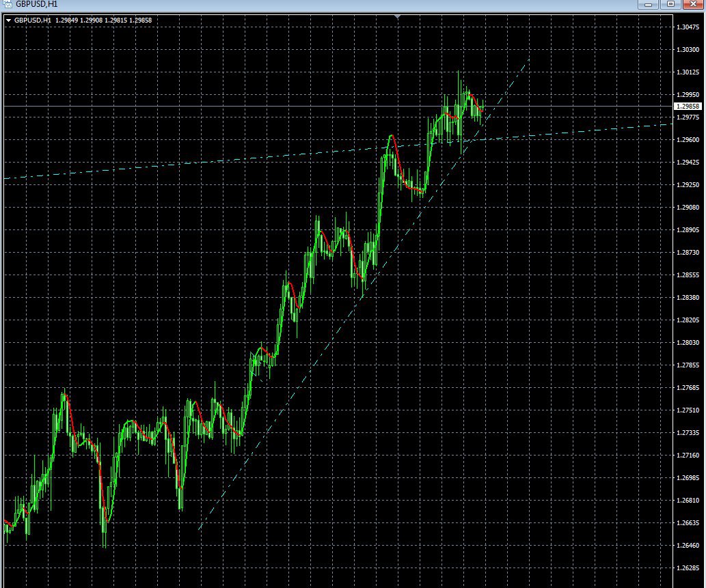Click the GBPUSD,H1 symbol label inside the chart
706x588 pixels.
click(x=32, y=20)
